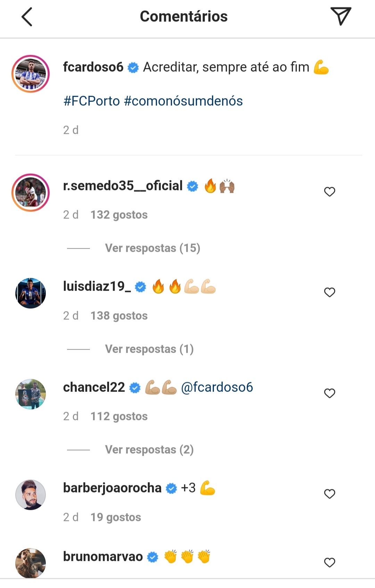This screenshot has height=588, width=375.
Task: Open the #comonósumdenós hashtag
Action: 183,101
